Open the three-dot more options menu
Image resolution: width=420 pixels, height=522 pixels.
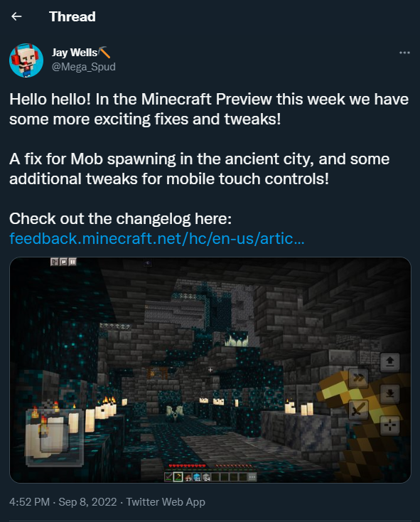coord(404,53)
